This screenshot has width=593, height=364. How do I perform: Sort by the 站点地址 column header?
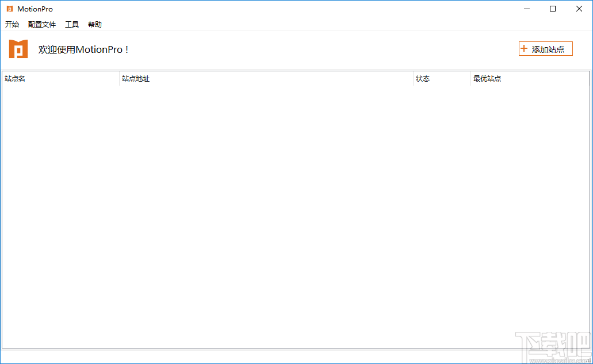pyautogui.click(x=266, y=79)
